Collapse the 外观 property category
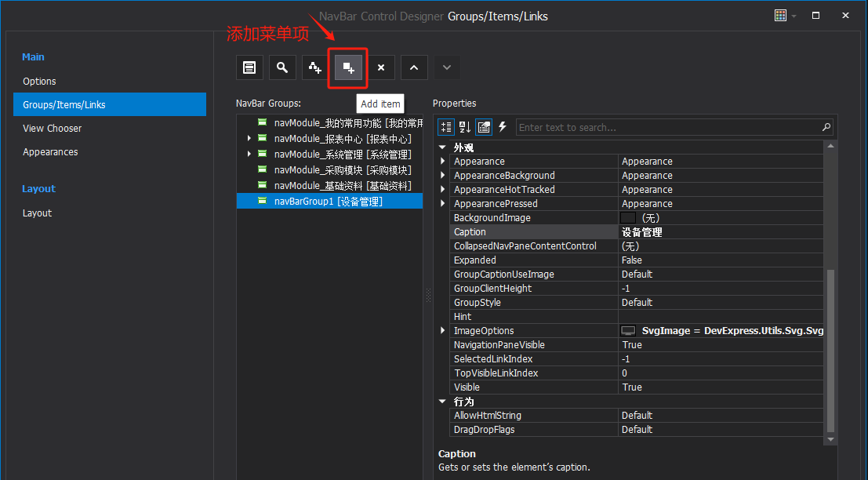 click(442, 147)
